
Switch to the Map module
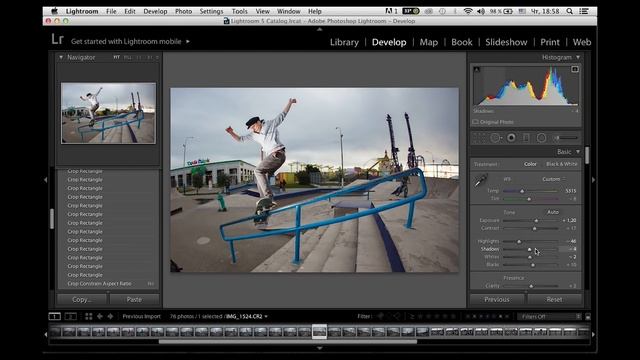(x=429, y=42)
